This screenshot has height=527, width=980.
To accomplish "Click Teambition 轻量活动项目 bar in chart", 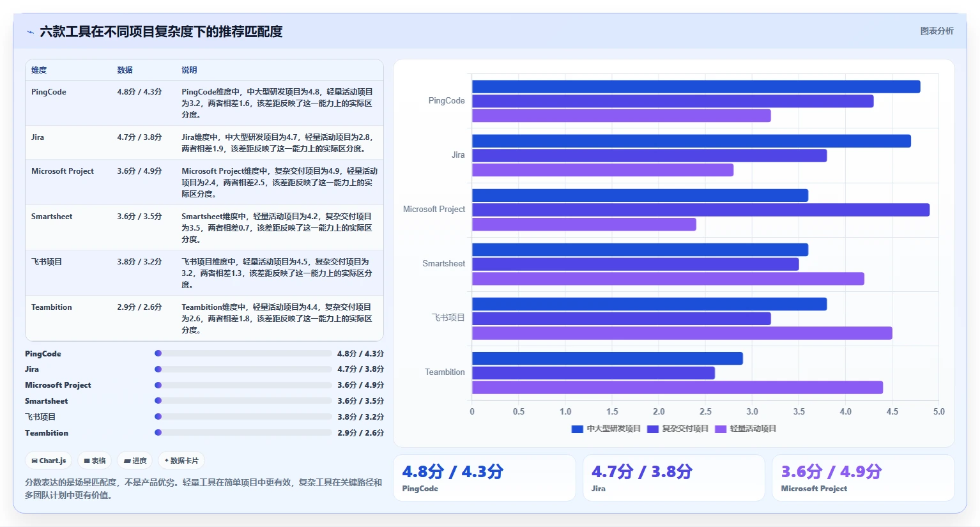I will 678,387.
